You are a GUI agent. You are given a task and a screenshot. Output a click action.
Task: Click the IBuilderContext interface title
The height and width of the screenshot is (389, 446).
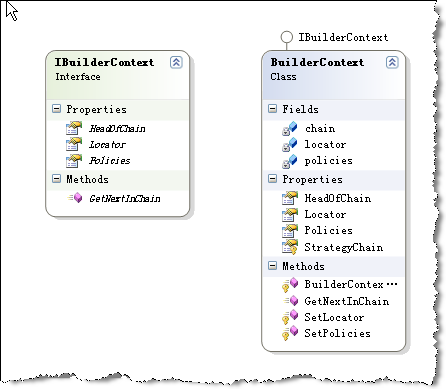click(104, 62)
